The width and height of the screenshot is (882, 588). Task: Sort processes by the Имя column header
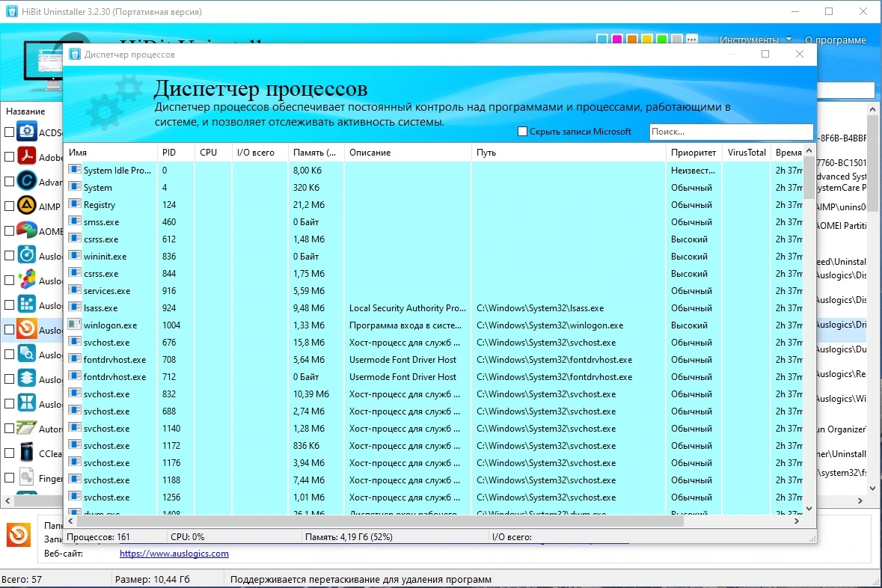pyautogui.click(x=110, y=153)
